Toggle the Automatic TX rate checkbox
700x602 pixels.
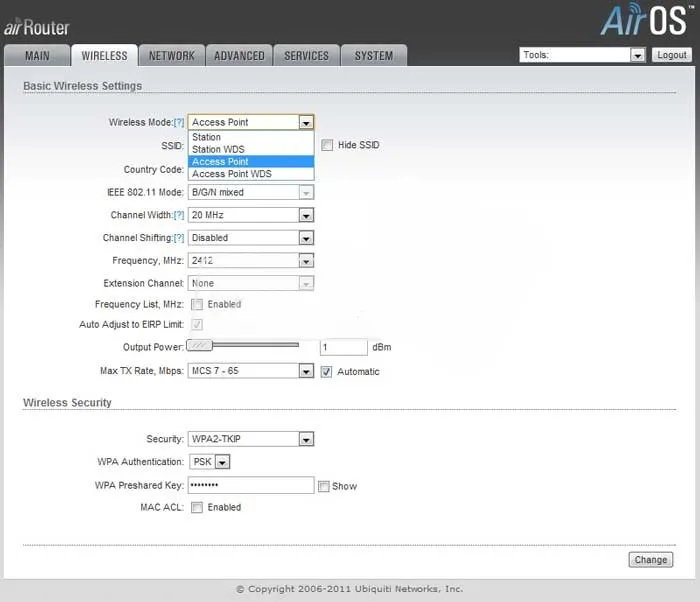tap(327, 372)
